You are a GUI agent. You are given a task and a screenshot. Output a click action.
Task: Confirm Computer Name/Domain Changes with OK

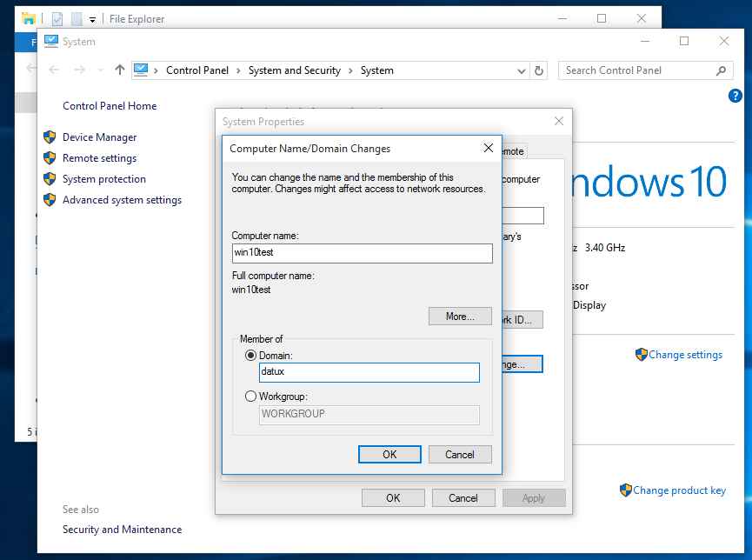tap(389, 455)
